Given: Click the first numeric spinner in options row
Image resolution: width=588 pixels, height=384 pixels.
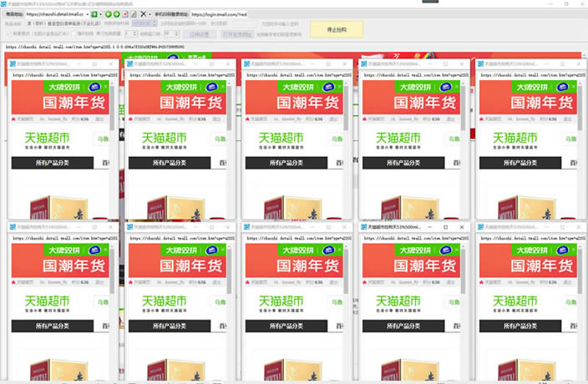Looking at the screenshot, I should pyautogui.click(x=131, y=33).
